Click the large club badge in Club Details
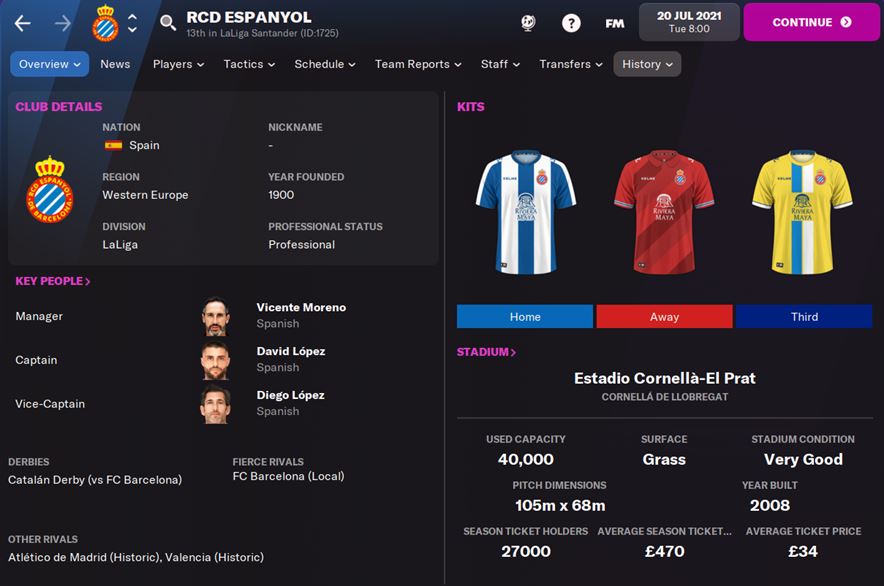Viewport: 884px width, 586px height. pyautogui.click(x=50, y=190)
